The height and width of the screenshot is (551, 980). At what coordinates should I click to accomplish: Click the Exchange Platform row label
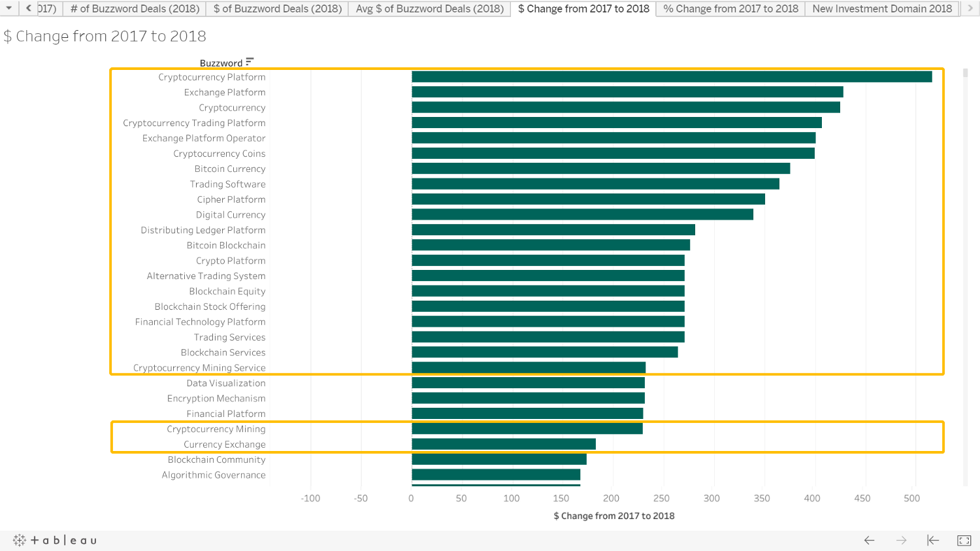225,92
